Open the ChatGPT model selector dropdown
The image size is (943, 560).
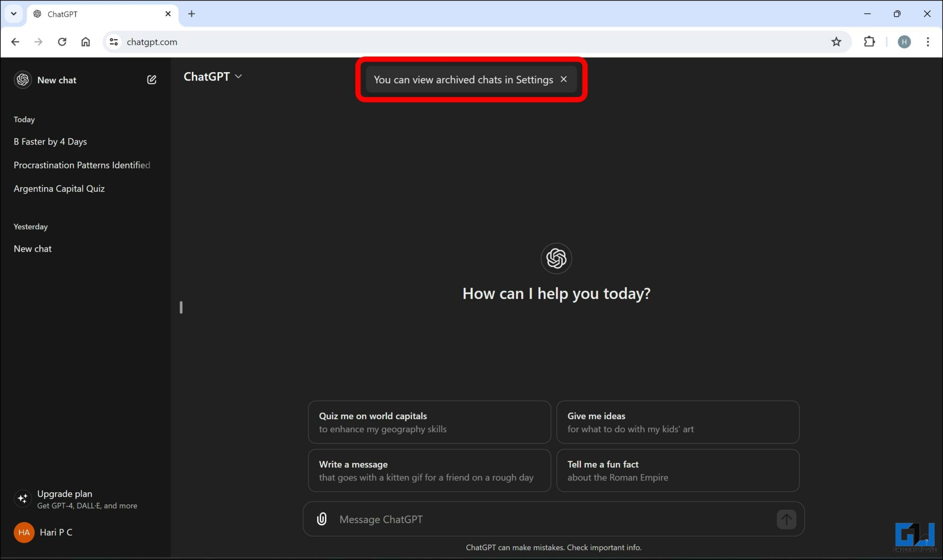[x=239, y=76]
